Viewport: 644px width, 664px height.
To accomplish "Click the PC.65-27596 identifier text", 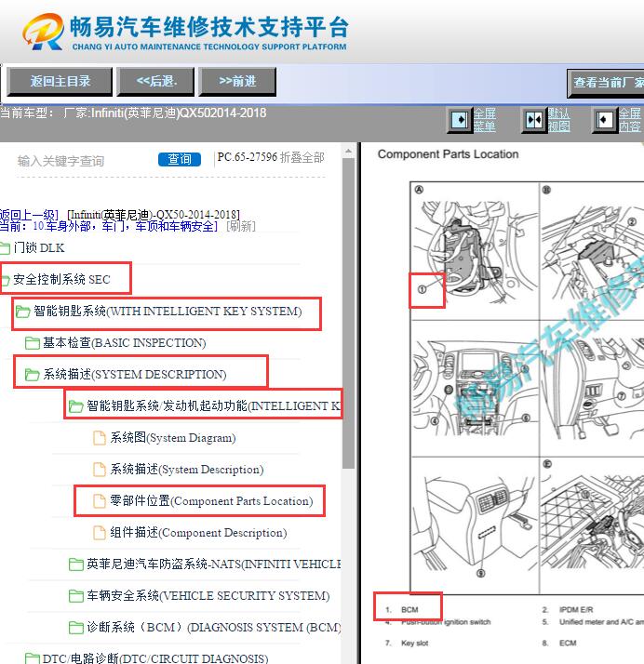I will pos(248,157).
